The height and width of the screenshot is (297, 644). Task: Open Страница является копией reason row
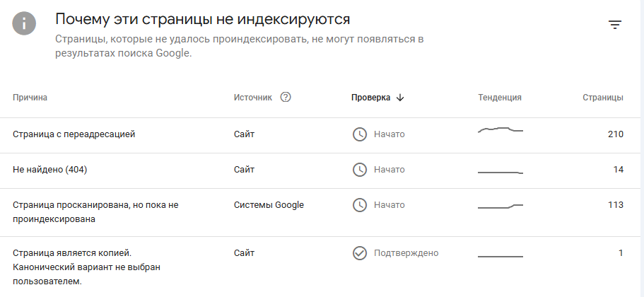point(320,267)
